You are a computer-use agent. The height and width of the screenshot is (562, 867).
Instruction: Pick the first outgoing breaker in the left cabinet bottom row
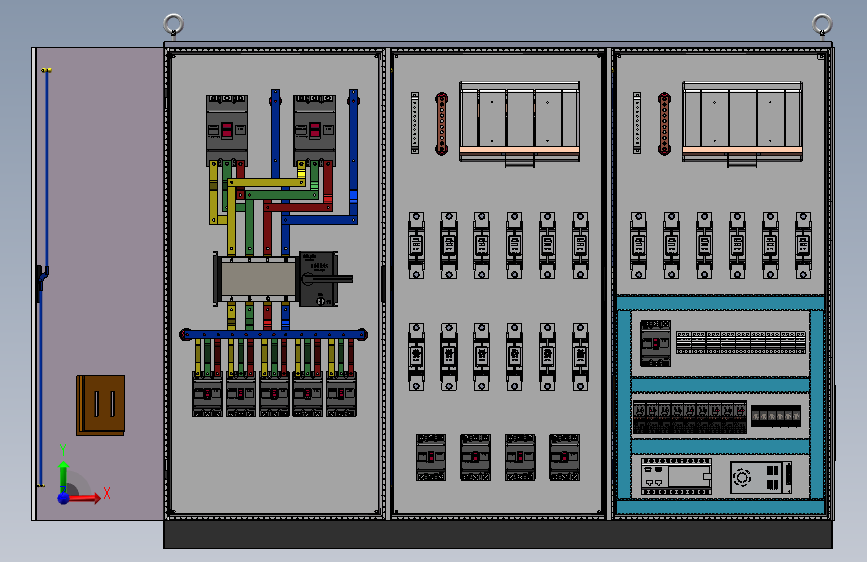pyautogui.click(x=207, y=394)
